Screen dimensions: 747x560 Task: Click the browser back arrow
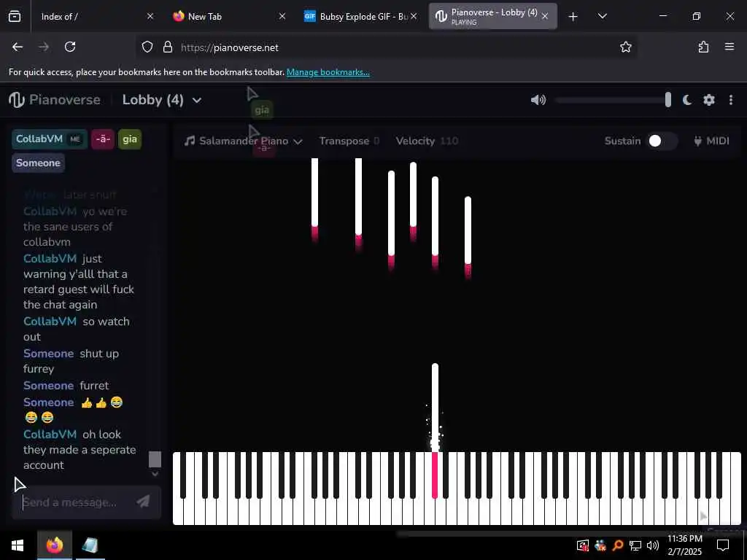point(18,47)
